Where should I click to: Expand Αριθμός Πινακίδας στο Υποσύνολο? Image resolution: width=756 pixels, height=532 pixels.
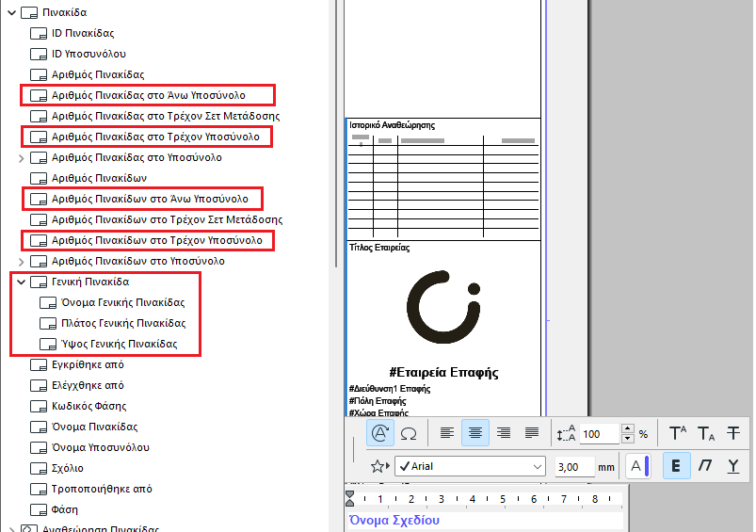click(x=22, y=158)
